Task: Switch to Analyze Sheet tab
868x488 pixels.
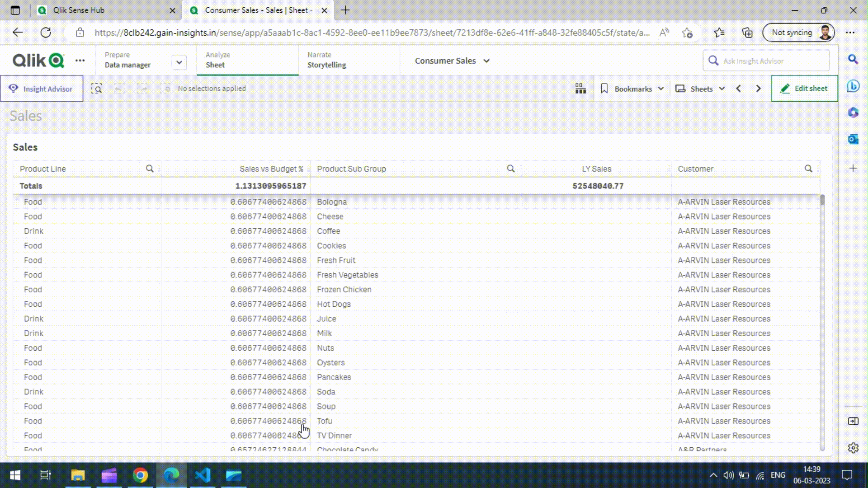Action: 247,60
